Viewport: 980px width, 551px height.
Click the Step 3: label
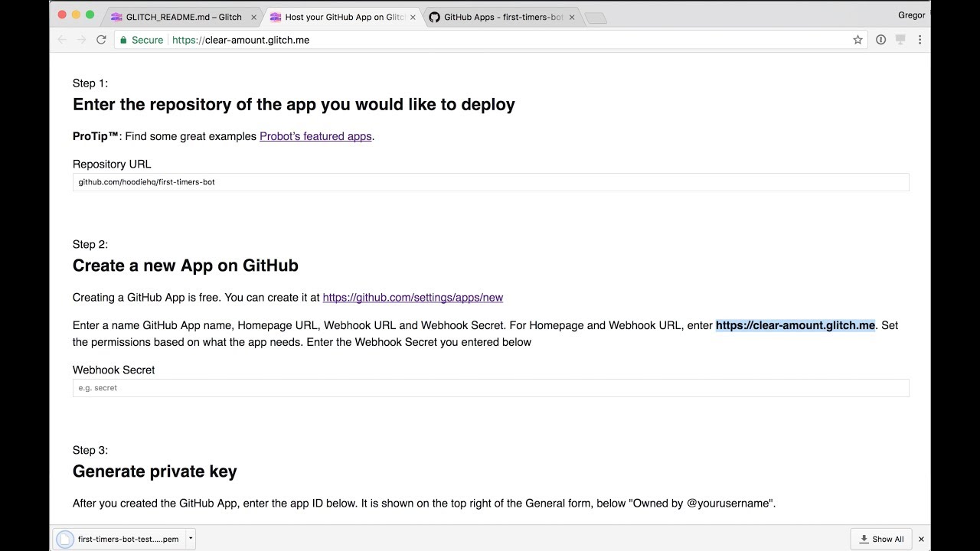tap(90, 450)
